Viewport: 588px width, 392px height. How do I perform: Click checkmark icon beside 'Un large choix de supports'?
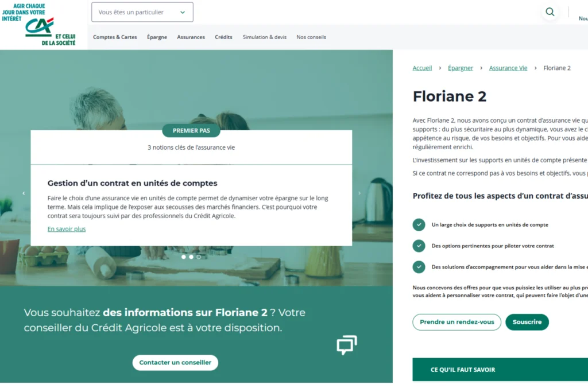419,225
